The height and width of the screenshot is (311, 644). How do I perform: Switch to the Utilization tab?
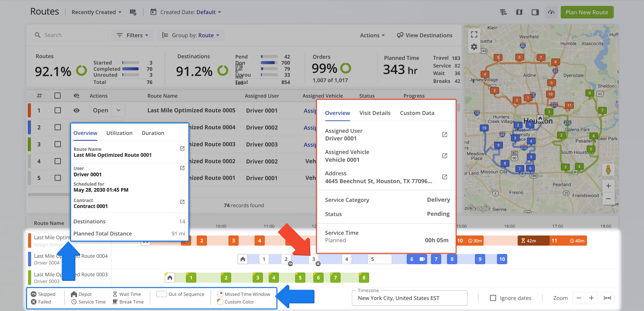click(x=119, y=133)
